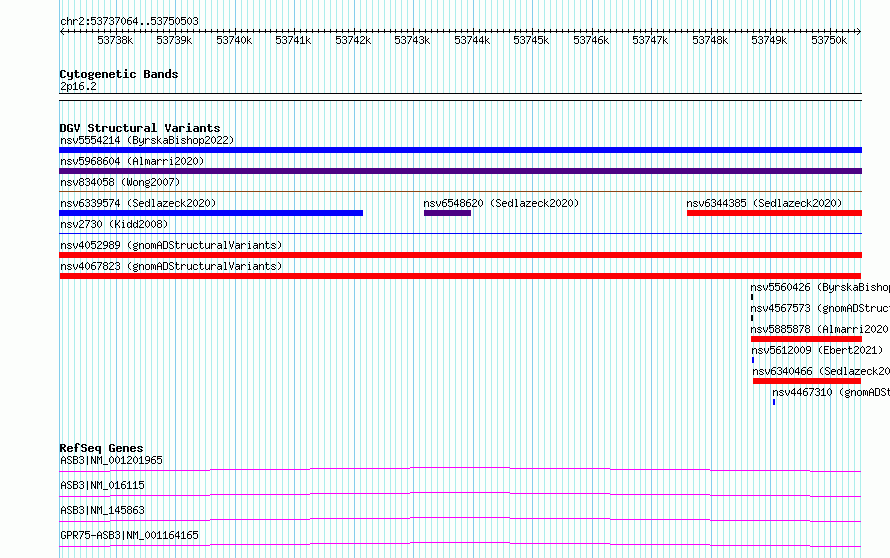
Task: Click the 53744k ruler tick label
Action: pos(472,40)
